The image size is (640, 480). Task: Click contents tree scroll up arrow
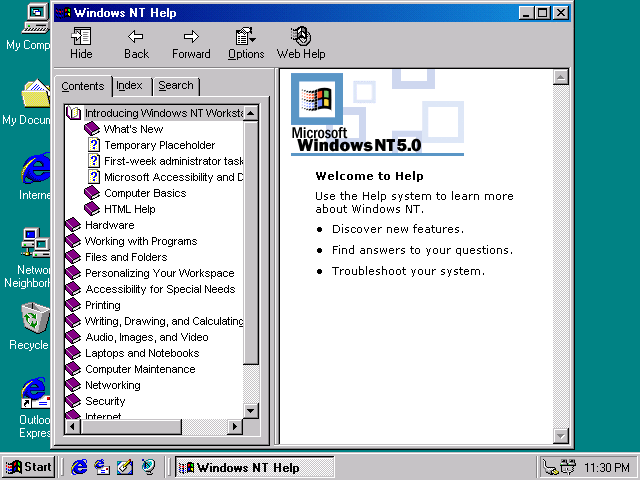tap(251, 113)
